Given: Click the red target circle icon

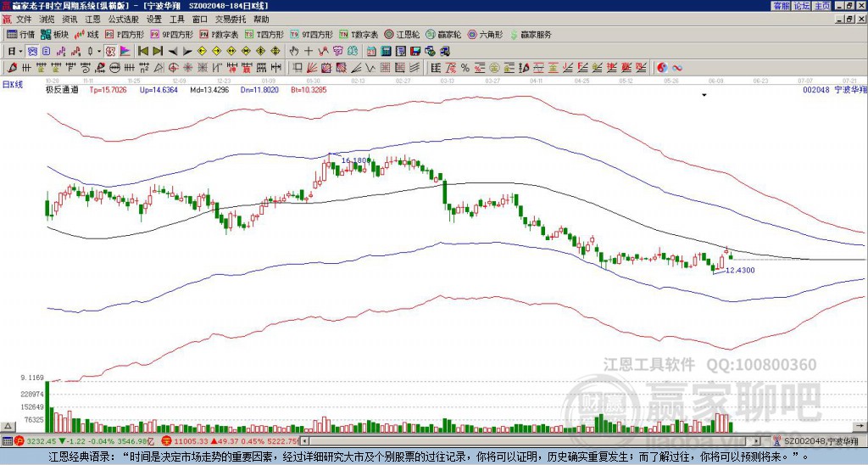Looking at the screenshot, I should pos(173,68).
